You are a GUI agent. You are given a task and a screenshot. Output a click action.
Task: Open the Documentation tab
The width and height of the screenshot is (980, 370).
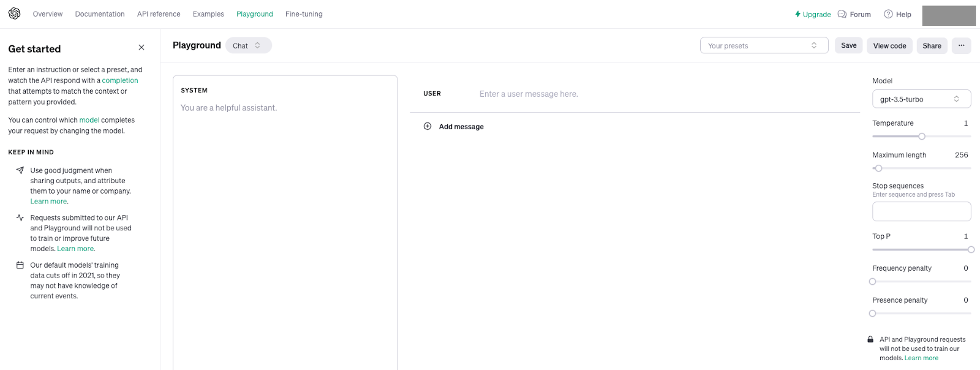100,14
